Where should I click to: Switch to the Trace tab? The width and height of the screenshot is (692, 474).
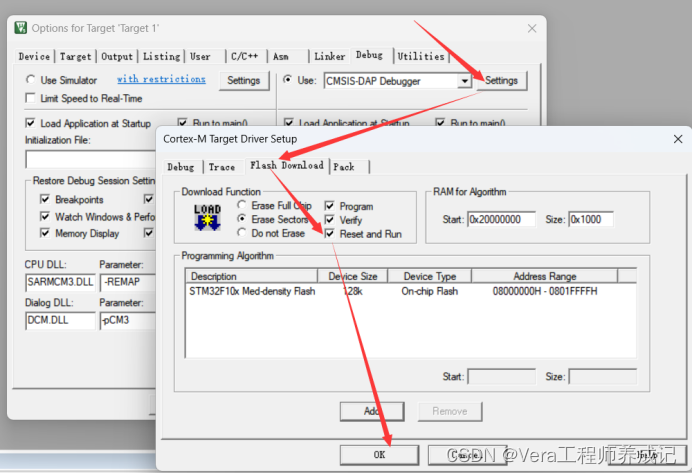pos(222,167)
